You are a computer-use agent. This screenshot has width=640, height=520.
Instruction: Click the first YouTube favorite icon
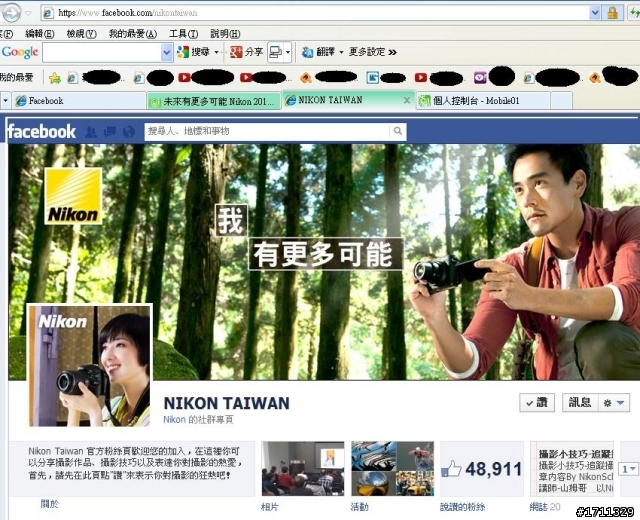point(184,77)
